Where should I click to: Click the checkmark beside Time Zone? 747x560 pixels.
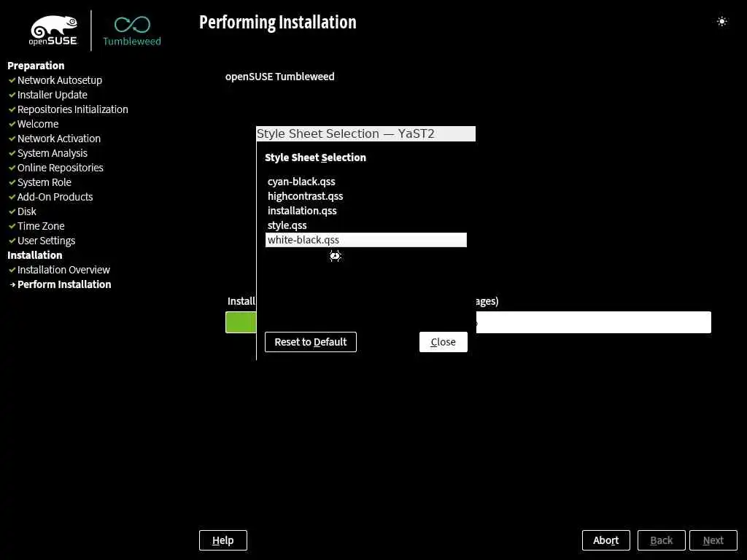(12, 226)
